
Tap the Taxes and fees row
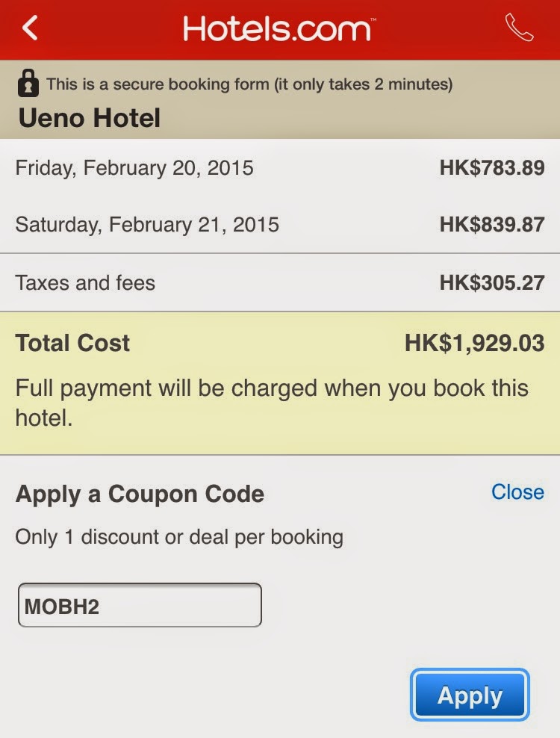(x=280, y=283)
